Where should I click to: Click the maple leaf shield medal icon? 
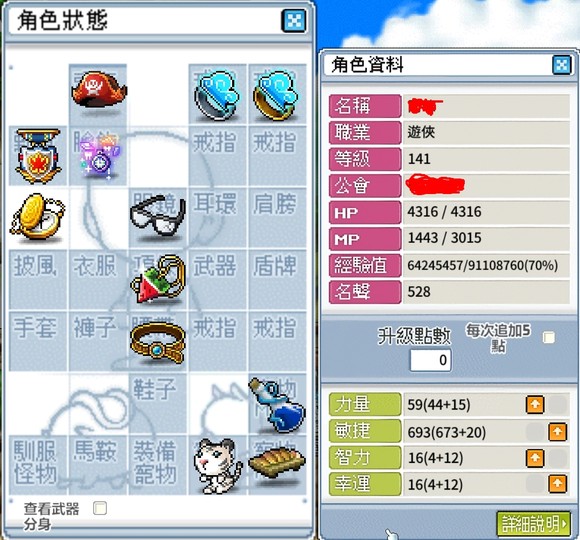(38, 156)
